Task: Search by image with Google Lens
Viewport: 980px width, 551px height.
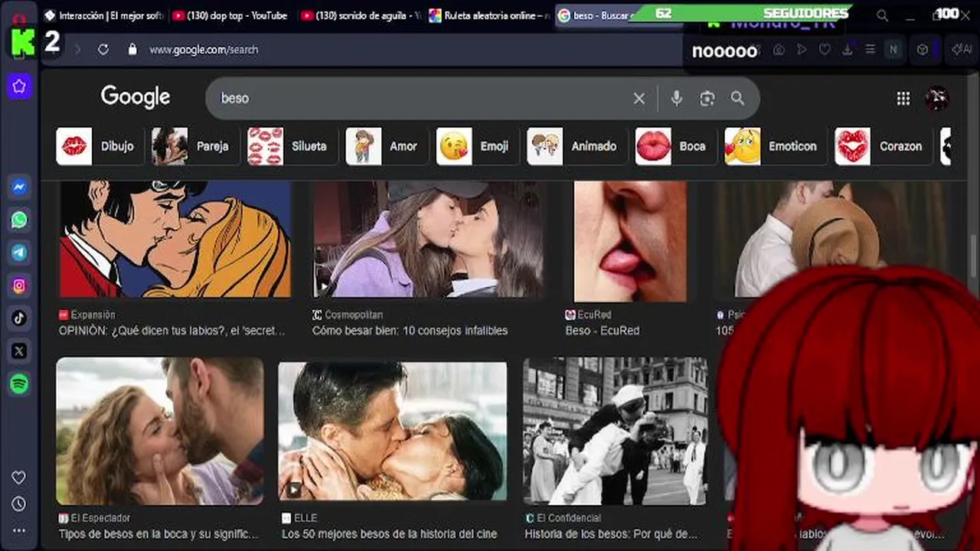Action: pos(707,98)
